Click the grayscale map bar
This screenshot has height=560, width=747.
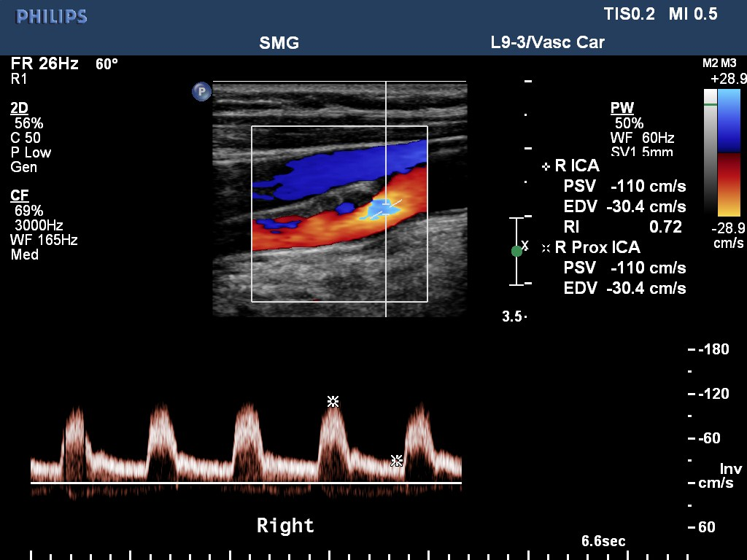[x=710, y=153]
